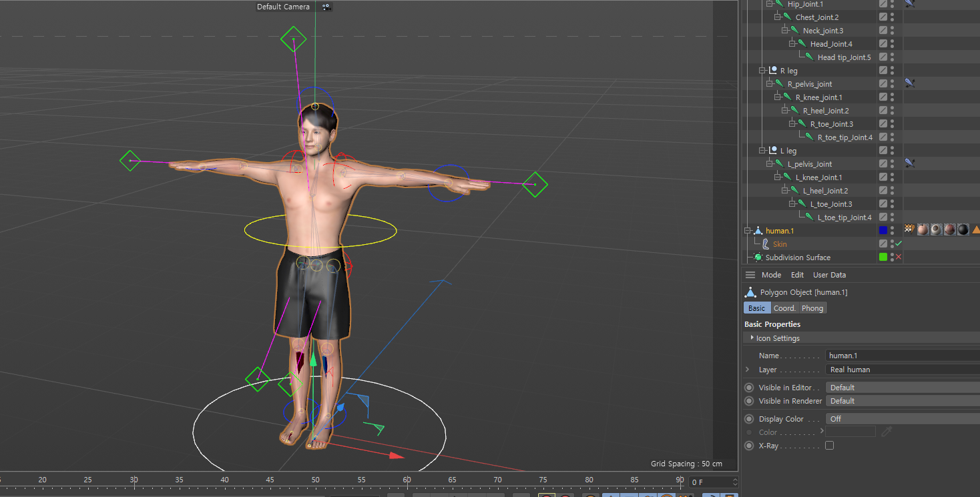Click the viewport icon beside Default Camera

pyautogui.click(x=326, y=7)
